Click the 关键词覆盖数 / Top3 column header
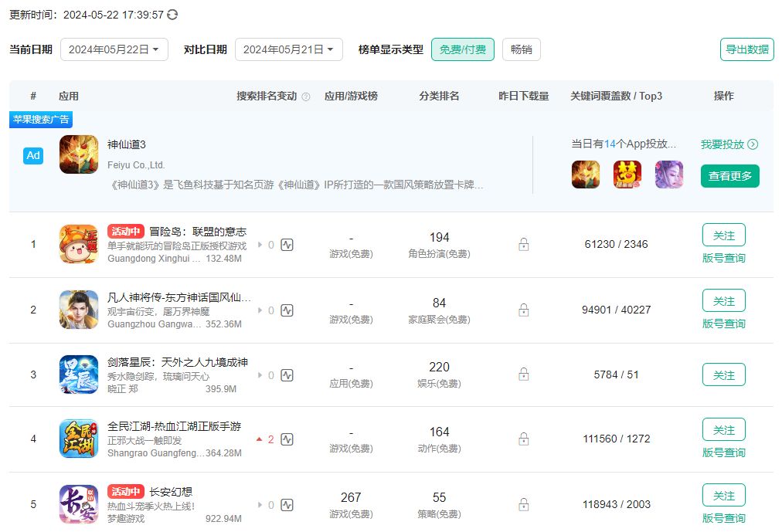The image size is (782, 532). (x=617, y=97)
